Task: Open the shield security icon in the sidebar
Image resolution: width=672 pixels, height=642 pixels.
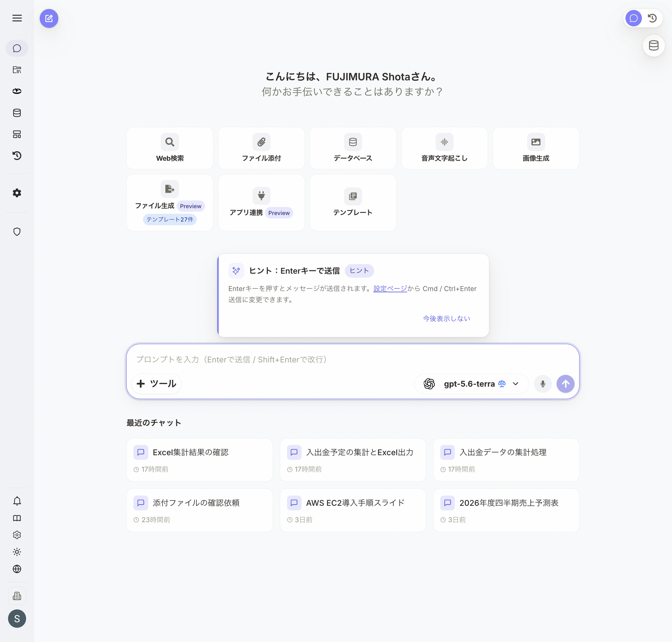Action: coord(17,232)
